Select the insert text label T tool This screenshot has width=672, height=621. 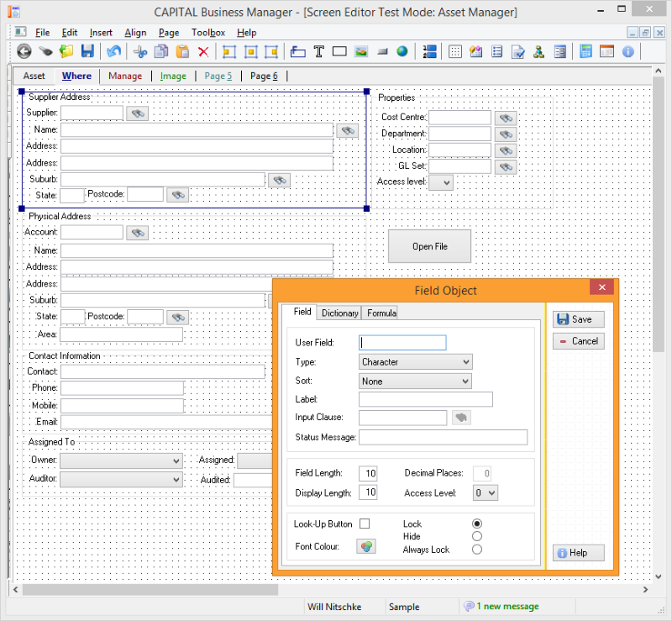[319, 51]
